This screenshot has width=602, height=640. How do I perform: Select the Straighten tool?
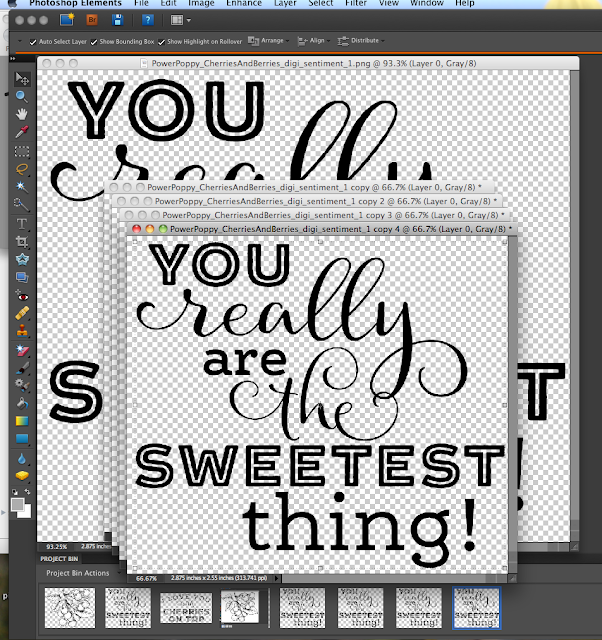pos(22,278)
